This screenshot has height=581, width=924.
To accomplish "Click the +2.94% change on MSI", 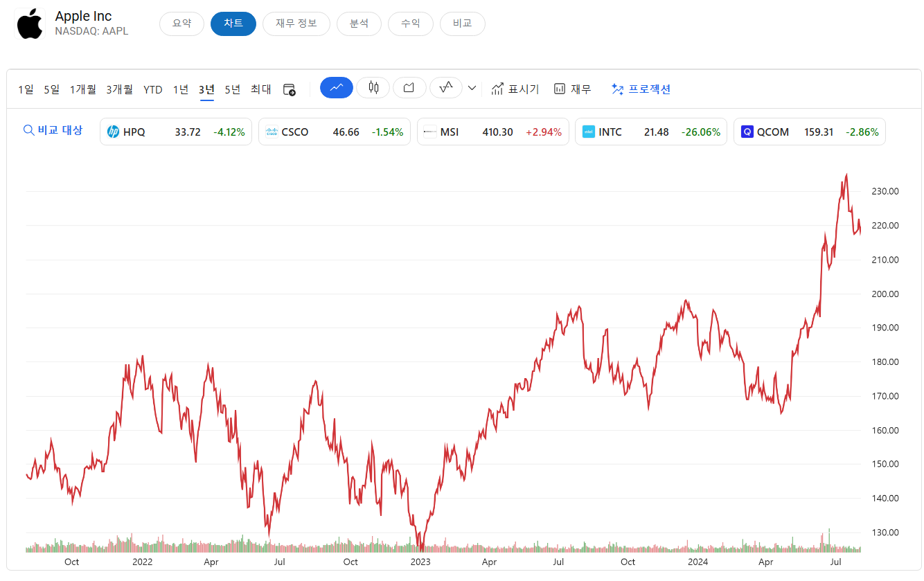I will pos(544,132).
